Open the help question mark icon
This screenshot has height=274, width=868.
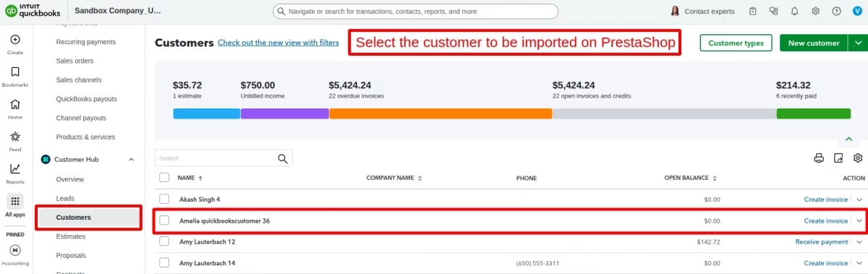[837, 12]
